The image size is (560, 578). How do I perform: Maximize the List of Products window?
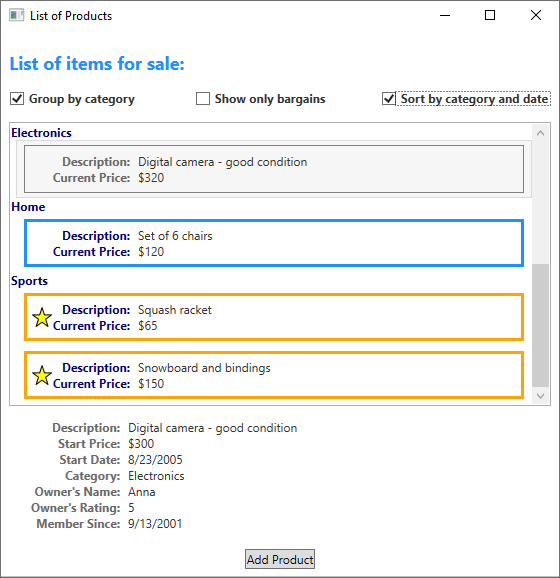coord(490,15)
